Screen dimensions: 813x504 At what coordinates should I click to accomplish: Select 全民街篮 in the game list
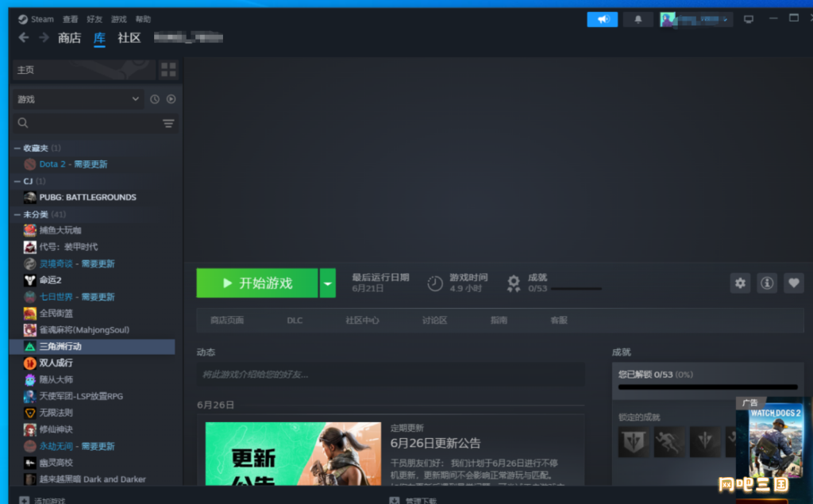(94, 314)
